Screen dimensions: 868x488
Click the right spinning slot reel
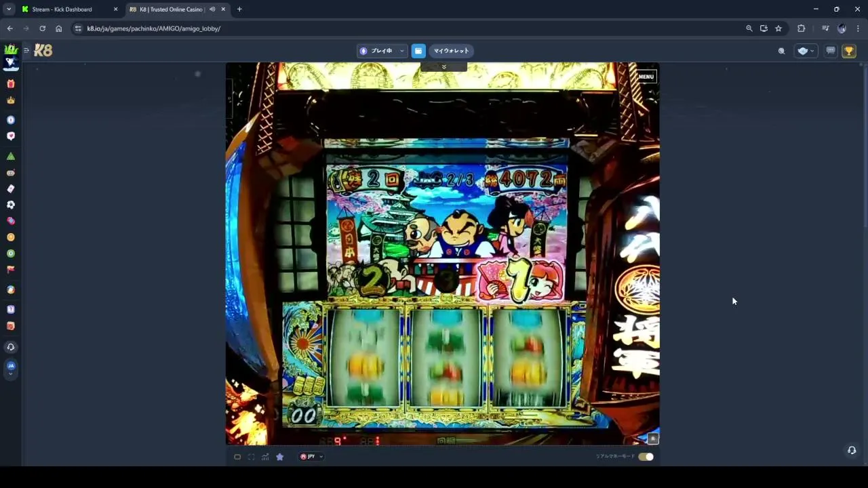[x=528, y=357]
